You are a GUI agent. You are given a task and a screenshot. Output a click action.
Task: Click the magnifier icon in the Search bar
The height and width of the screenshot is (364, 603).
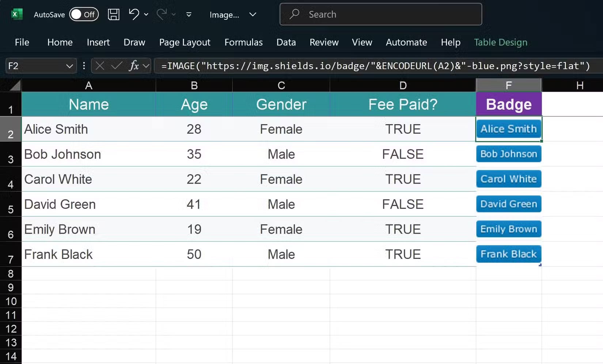click(295, 14)
